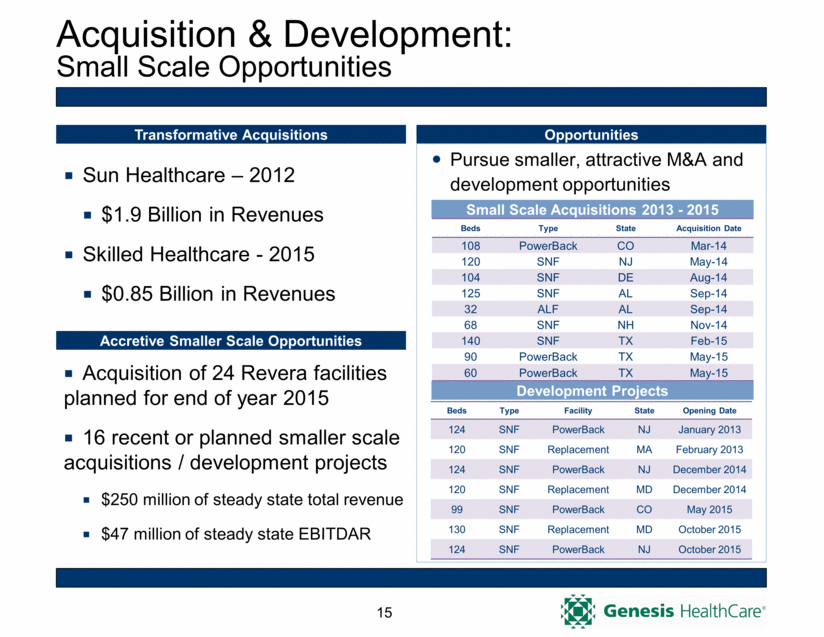The width and height of the screenshot is (824, 637).
Task: Select '$250 million of steady state total revenue'
Action: click(x=252, y=499)
